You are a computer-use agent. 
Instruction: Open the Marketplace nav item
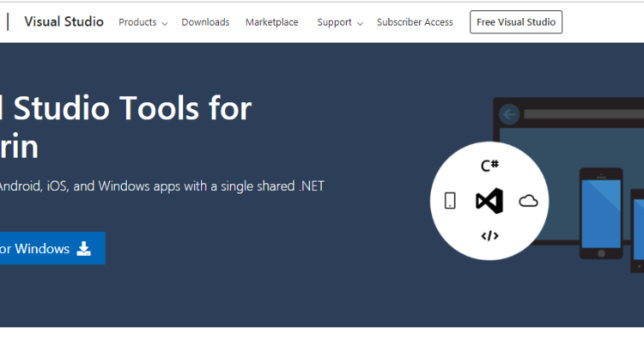[x=271, y=22]
